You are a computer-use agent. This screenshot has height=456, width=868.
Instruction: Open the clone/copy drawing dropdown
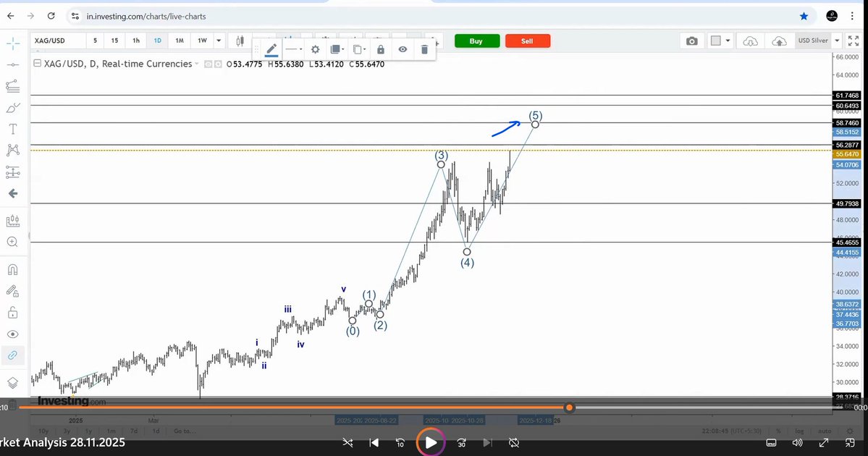359,49
